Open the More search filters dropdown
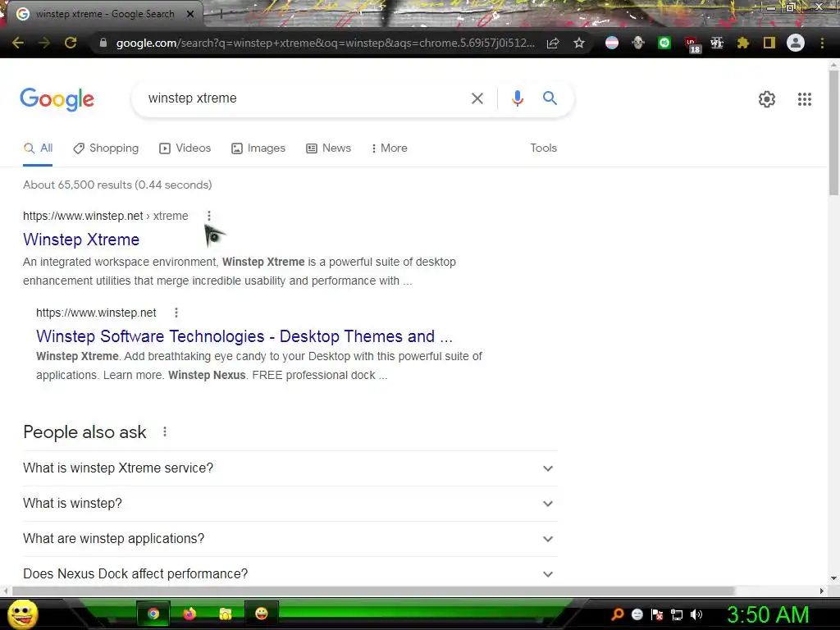The height and width of the screenshot is (630, 840). 389,148
